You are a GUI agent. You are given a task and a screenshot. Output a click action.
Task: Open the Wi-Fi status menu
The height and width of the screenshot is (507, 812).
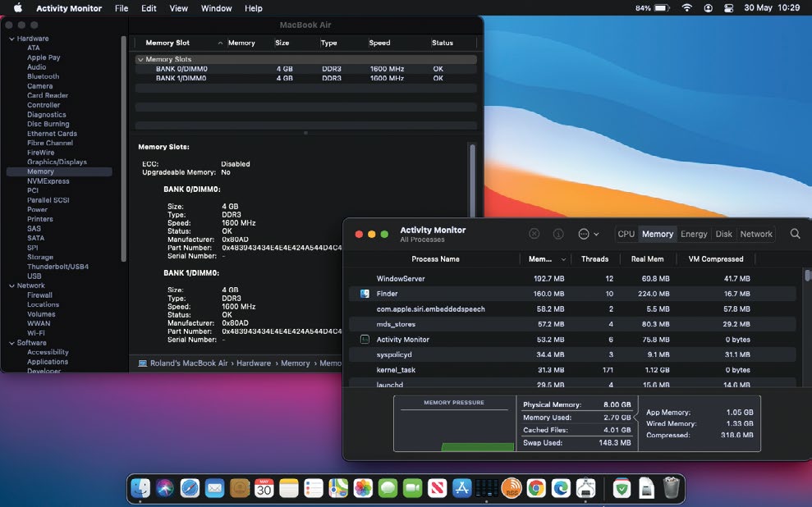pyautogui.click(x=686, y=7)
